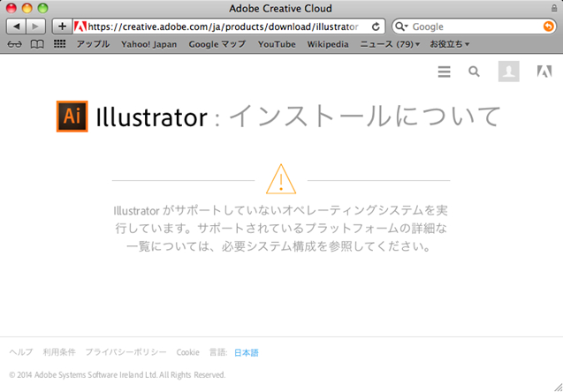
Task: Go back with the browser back arrow
Action: (16, 26)
